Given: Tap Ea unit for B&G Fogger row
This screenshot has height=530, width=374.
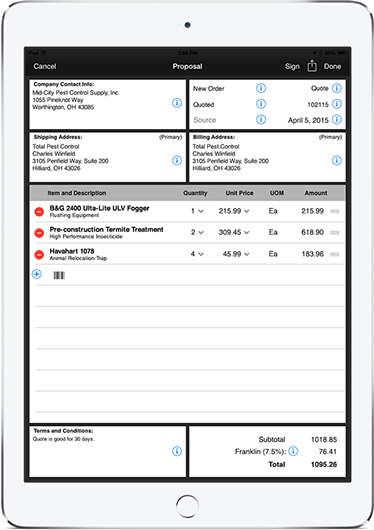Looking at the screenshot, I should (x=273, y=211).
